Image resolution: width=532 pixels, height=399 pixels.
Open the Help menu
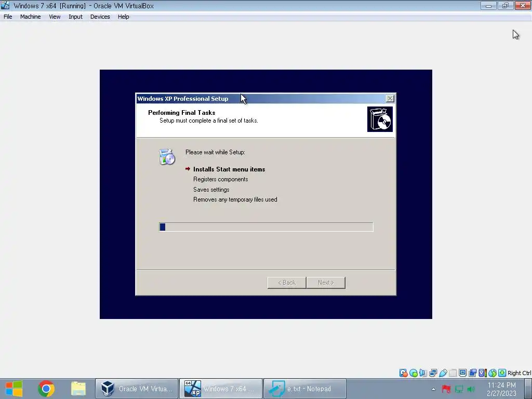pos(124,17)
